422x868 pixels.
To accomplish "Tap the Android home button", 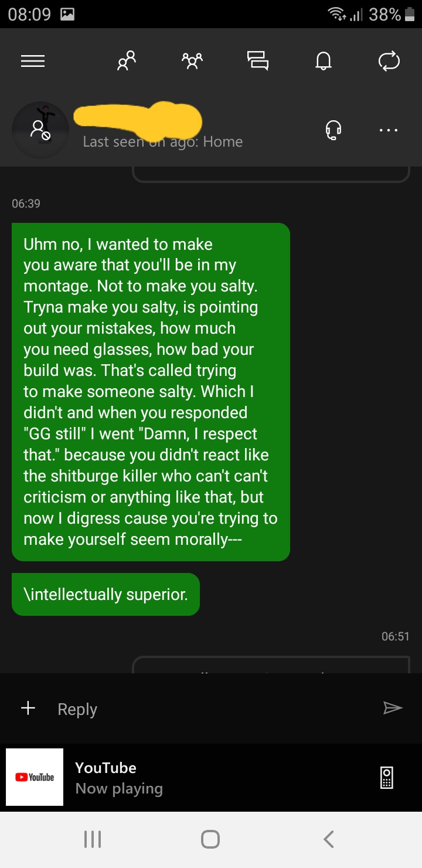I will [x=210, y=839].
